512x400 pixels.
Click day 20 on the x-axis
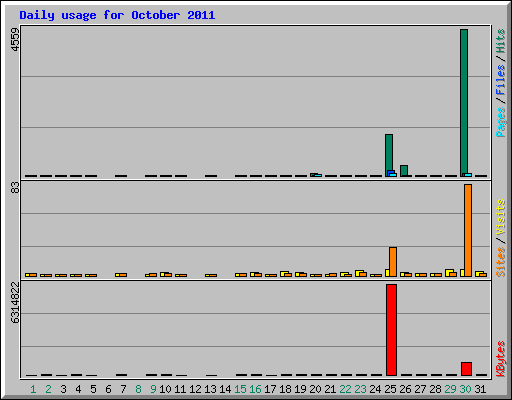315,389
